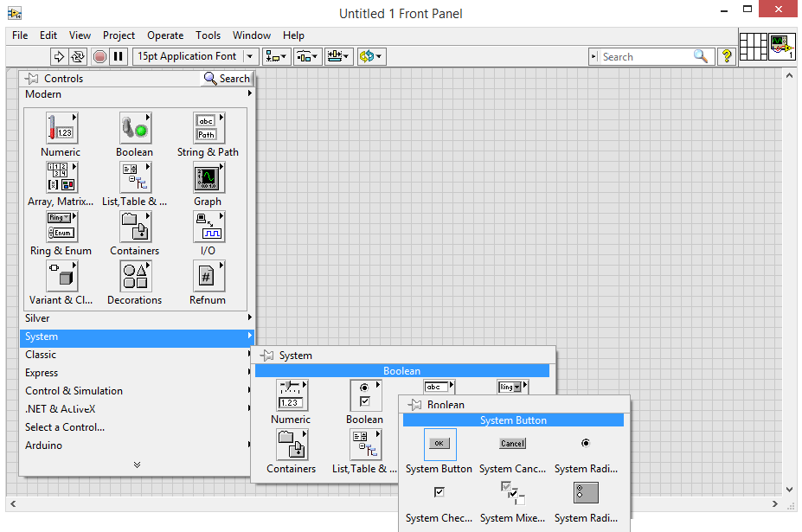Viewport: 802px width, 532px height.
Task: Open the Boolean icon in the Modern palette
Action: (135, 128)
